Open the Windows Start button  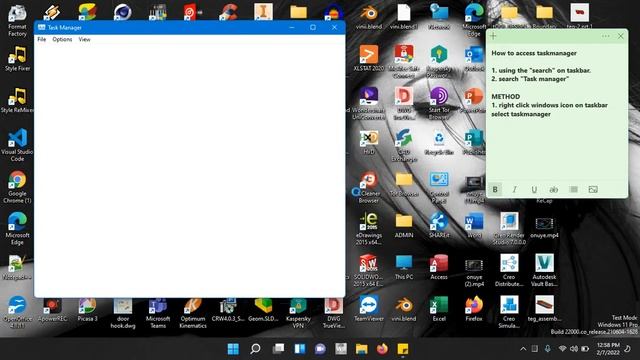coord(233,349)
